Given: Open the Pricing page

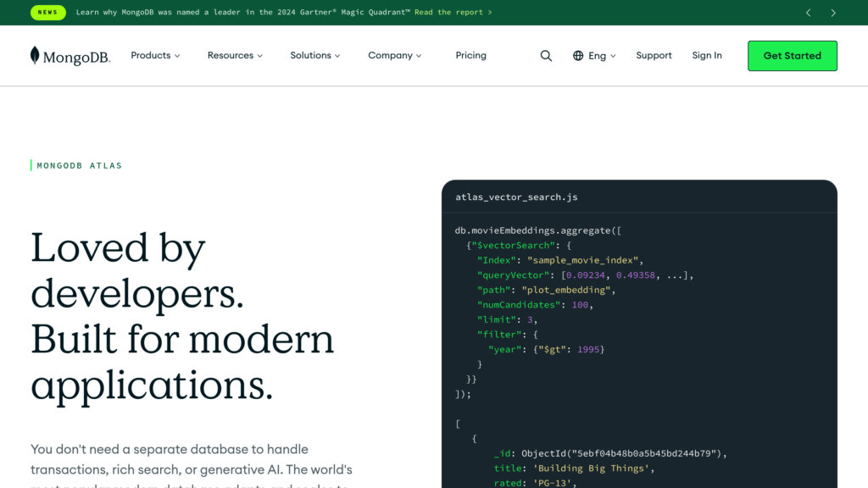Looking at the screenshot, I should (470, 56).
